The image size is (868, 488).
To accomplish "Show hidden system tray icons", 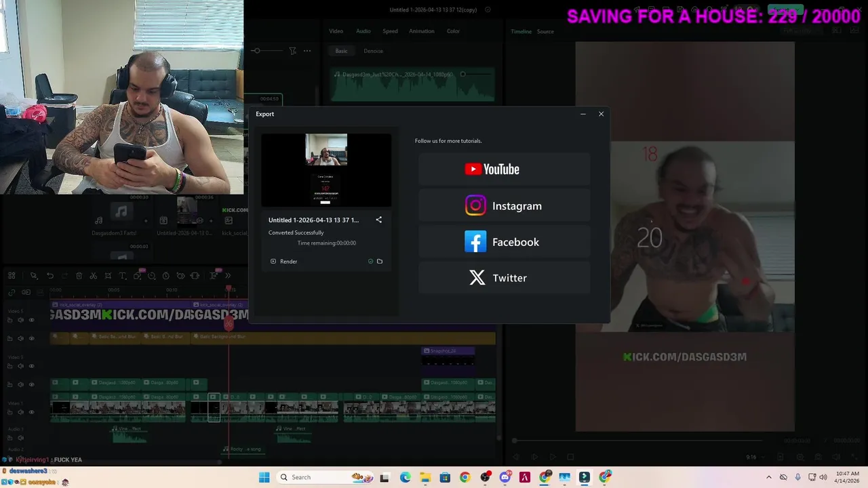I will click(768, 477).
